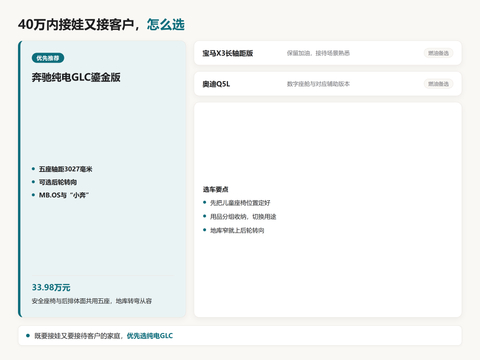Screen dimensions: 480x360
Task: Select the MB.OS与"小奔" bullet
Action: point(64,195)
